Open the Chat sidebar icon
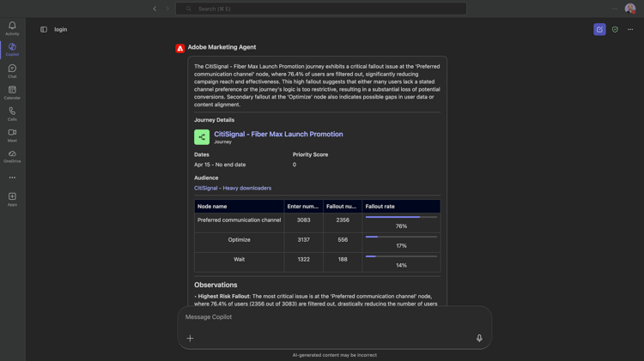The height and width of the screenshot is (361, 644). click(12, 70)
